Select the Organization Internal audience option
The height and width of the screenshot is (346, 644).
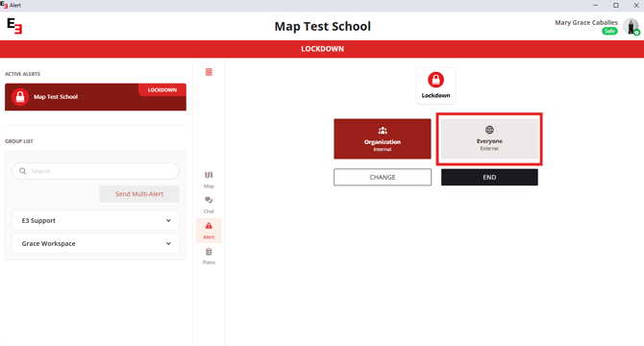383,138
